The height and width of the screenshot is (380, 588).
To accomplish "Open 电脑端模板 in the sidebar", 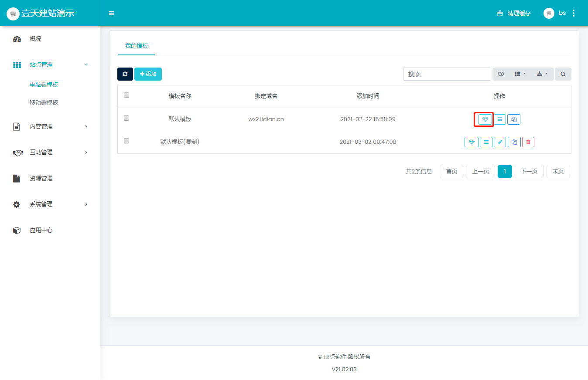I will (x=44, y=85).
